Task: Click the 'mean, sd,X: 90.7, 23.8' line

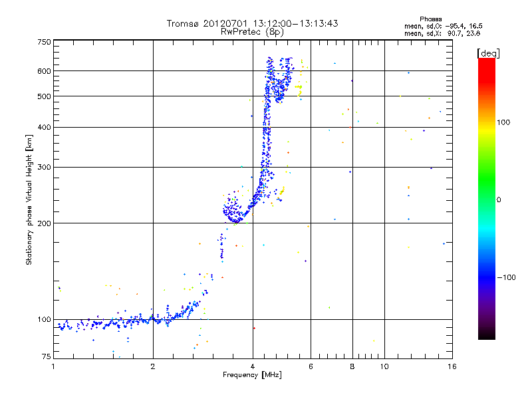Action: 442,33
